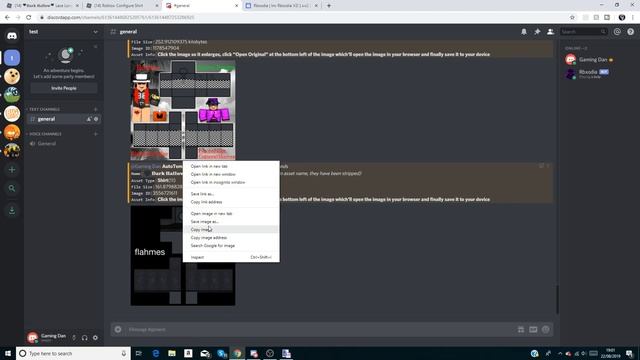
Task: Add channel to VOICE CHANNELS plus
Action: pyautogui.click(x=96, y=134)
